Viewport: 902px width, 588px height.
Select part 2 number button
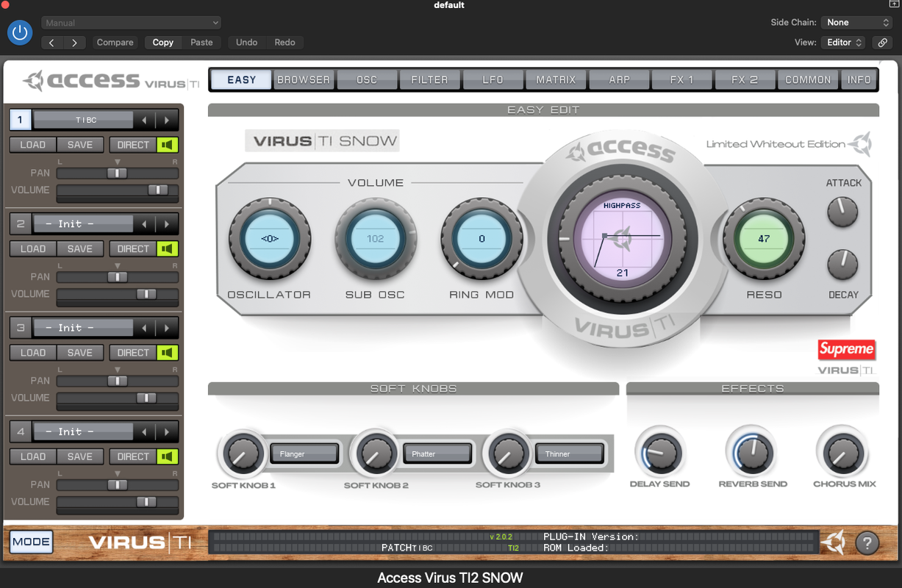coord(20,223)
